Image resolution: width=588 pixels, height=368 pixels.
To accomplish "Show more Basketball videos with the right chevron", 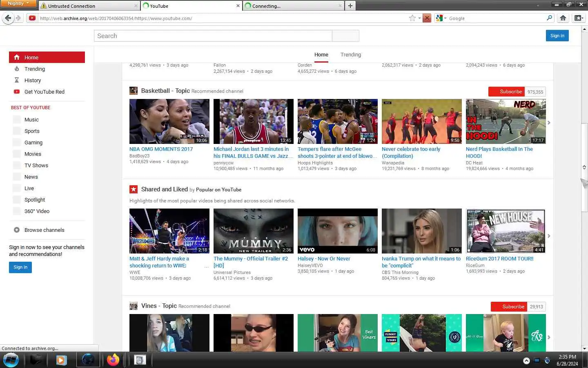I will [x=549, y=123].
